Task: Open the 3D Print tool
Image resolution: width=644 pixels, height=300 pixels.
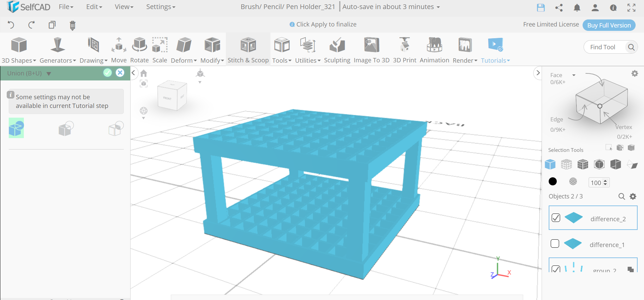Action: coord(404,50)
